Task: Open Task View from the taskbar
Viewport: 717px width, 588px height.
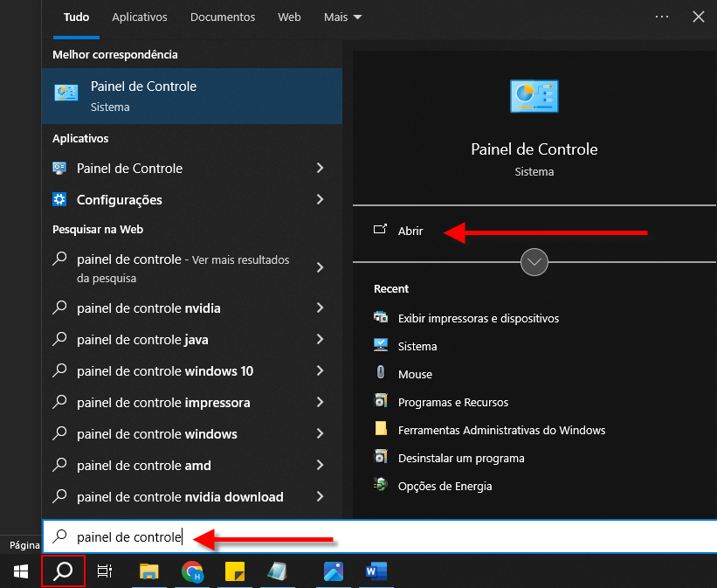Action: pyautogui.click(x=105, y=571)
